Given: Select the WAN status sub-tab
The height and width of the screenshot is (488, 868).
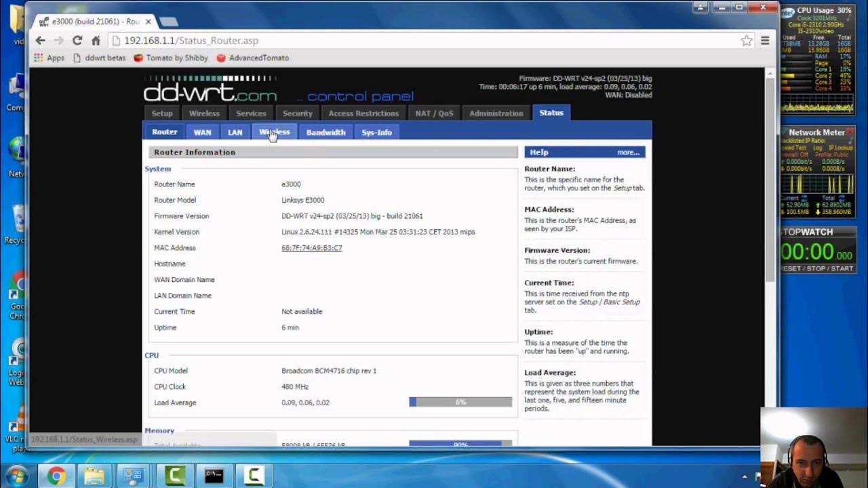Looking at the screenshot, I should (x=202, y=132).
